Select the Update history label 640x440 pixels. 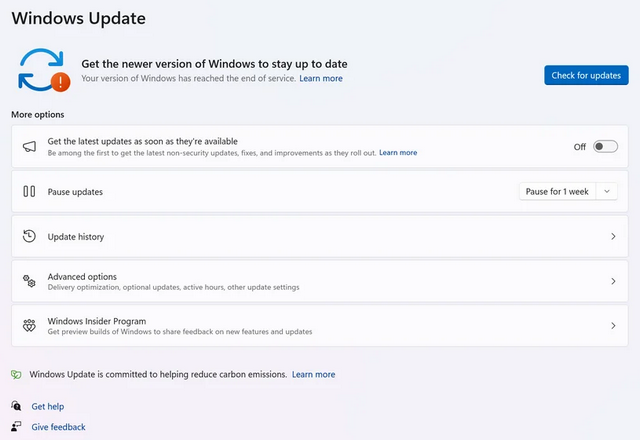pos(76,237)
